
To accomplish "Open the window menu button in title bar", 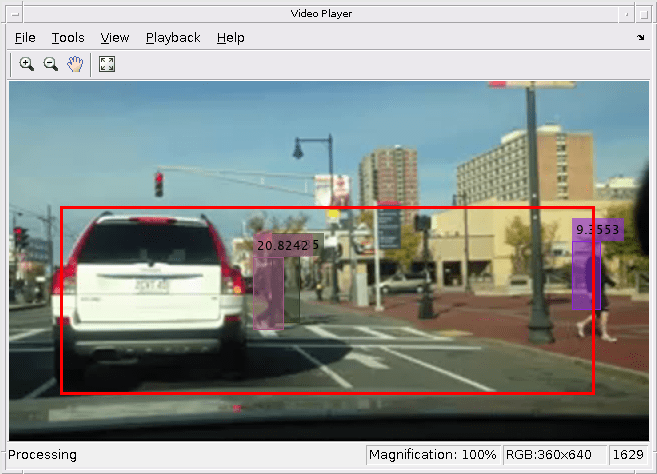I will [15, 14].
